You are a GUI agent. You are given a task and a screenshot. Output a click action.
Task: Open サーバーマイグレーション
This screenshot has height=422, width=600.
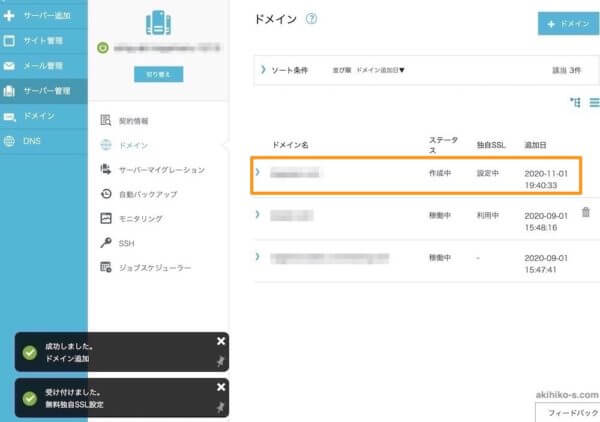[162, 170]
